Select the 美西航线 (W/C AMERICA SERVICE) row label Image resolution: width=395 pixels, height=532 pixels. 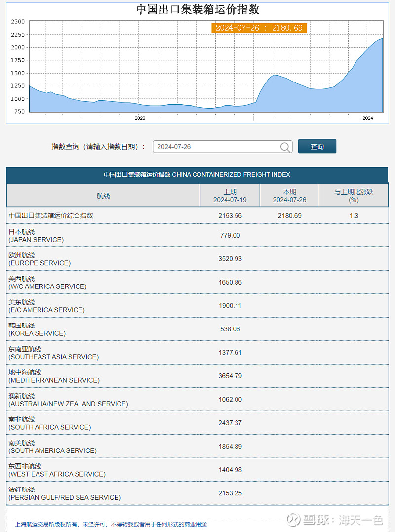[x=47, y=282]
